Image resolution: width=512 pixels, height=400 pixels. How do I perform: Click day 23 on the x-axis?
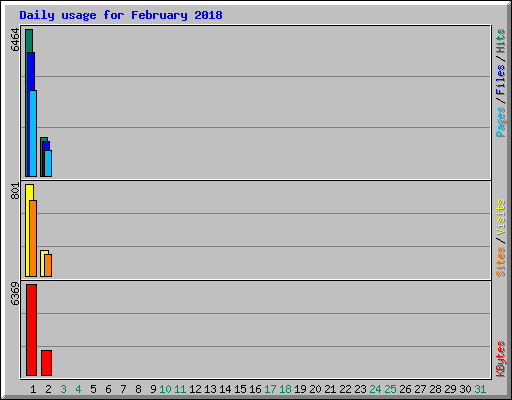point(360,389)
